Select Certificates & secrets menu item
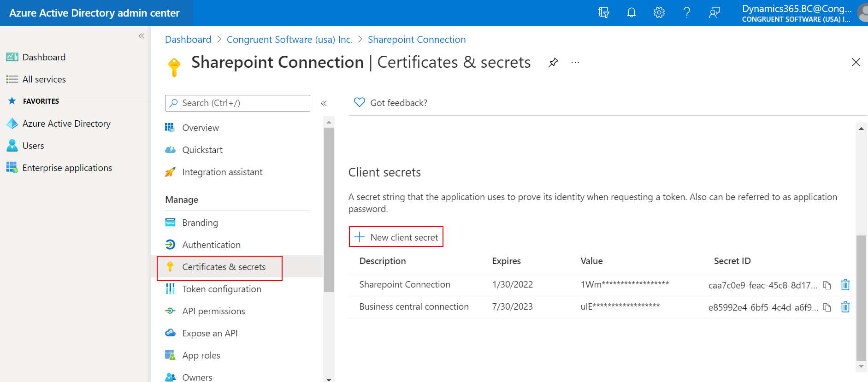The image size is (868, 382). click(224, 267)
